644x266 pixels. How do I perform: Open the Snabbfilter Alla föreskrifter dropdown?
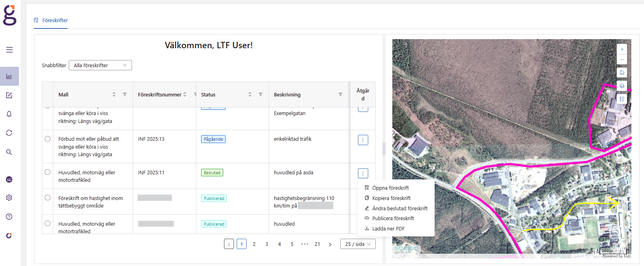pyautogui.click(x=100, y=65)
